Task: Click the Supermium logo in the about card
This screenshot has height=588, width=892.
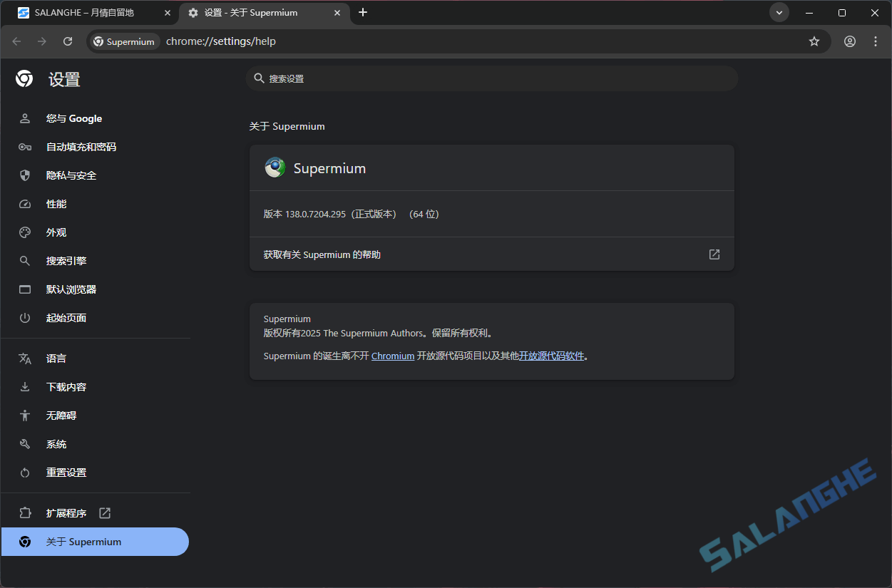Action: [275, 167]
